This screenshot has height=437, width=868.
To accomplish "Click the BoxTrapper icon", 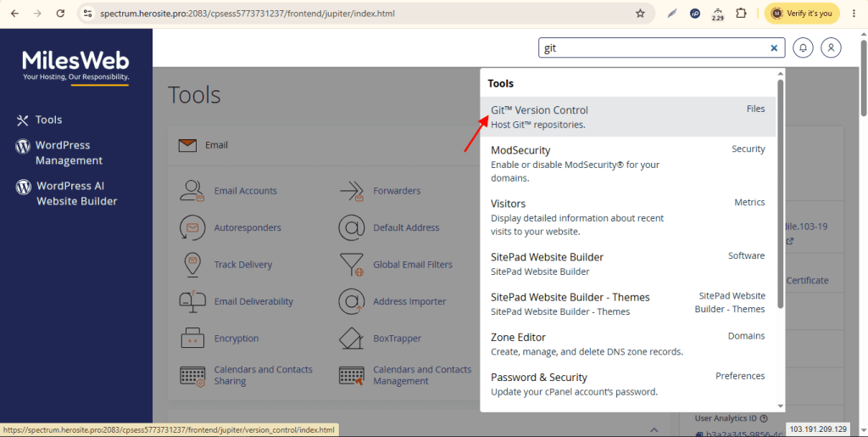I will (352, 339).
